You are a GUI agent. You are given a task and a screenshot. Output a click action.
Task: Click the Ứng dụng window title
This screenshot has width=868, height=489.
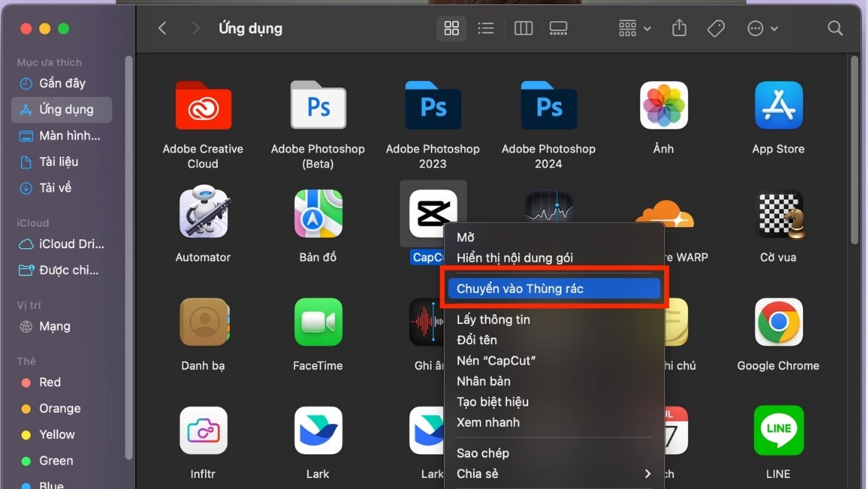[250, 28]
